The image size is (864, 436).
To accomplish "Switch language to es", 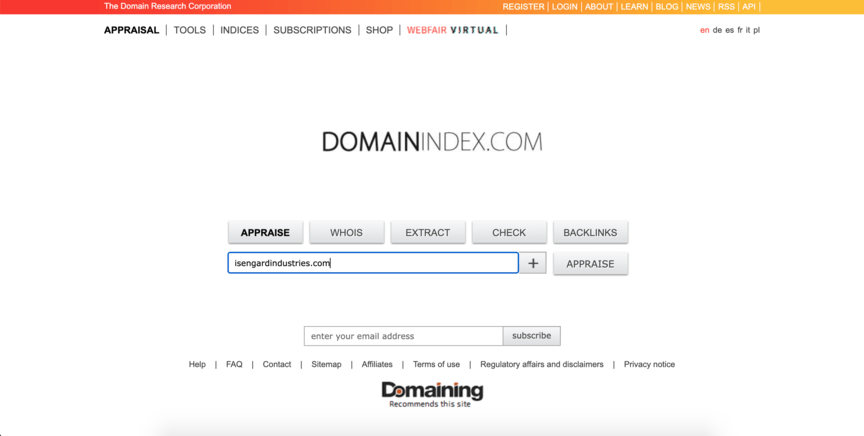I will (x=730, y=30).
